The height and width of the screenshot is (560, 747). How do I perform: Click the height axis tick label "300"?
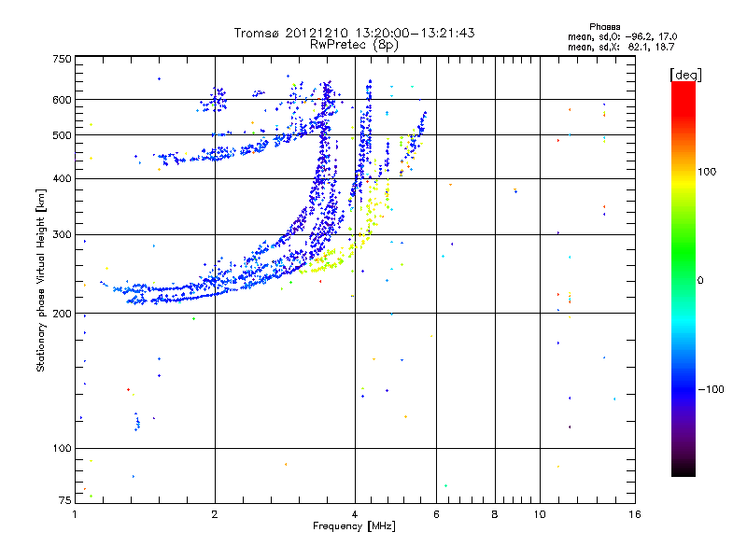tap(62, 235)
